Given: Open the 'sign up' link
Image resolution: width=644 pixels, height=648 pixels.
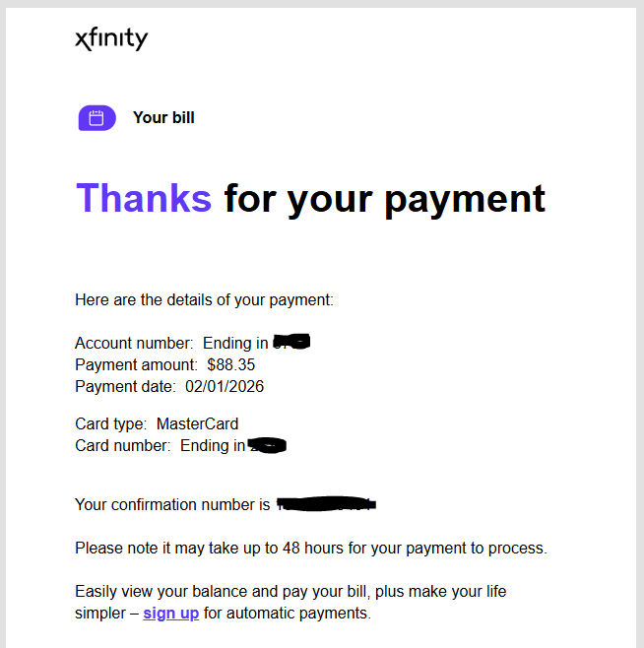Looking at the screenshot, I should click(x=170, y=614).
